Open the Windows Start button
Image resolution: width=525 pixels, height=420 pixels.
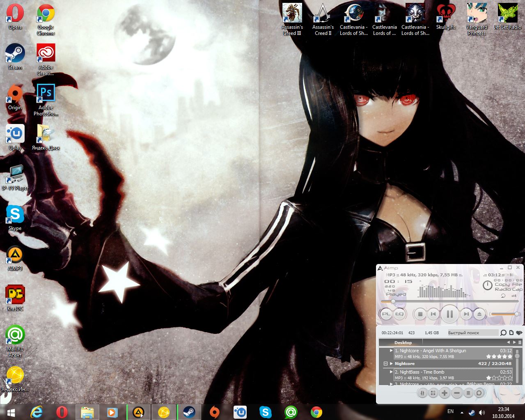pyautogui.click(x=11, y=412)
